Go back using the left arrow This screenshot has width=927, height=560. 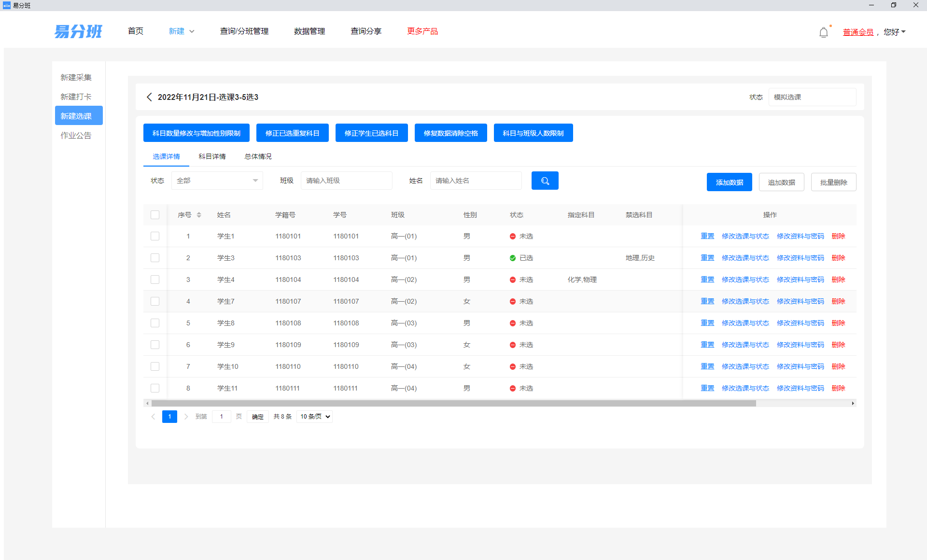(x=149, y=97)
